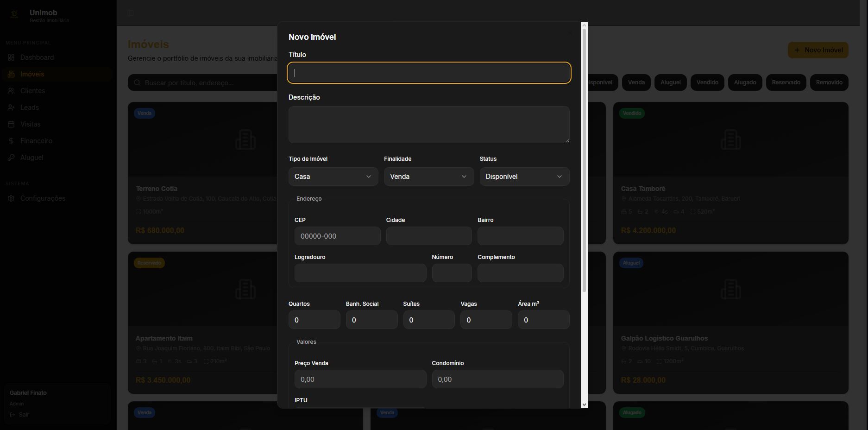Viewport: 868px width, 430px height.
Task: Click the Preço Venda input field
Action: click(x=360, y=379)
